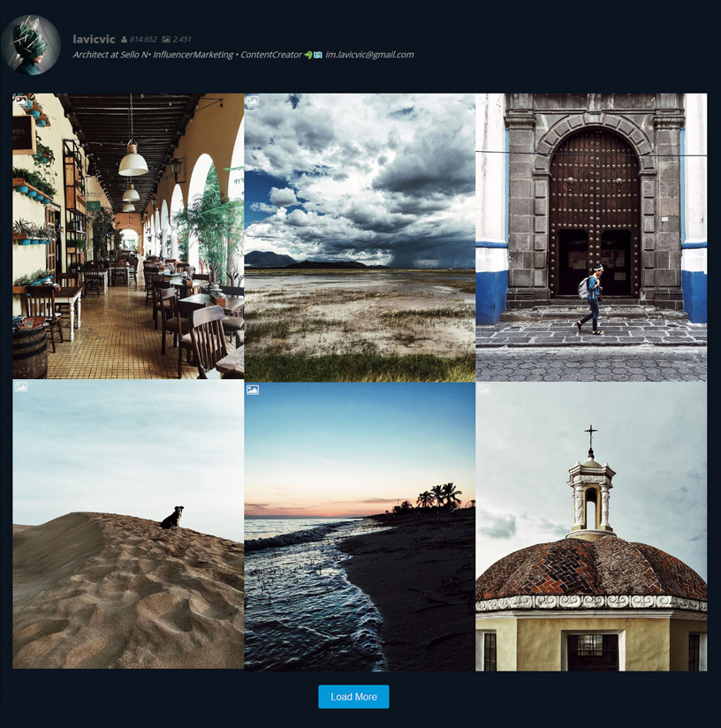Click image icon on sand dune photo
The height and width of the screenshot is (728, 721).
pos(21,386)
